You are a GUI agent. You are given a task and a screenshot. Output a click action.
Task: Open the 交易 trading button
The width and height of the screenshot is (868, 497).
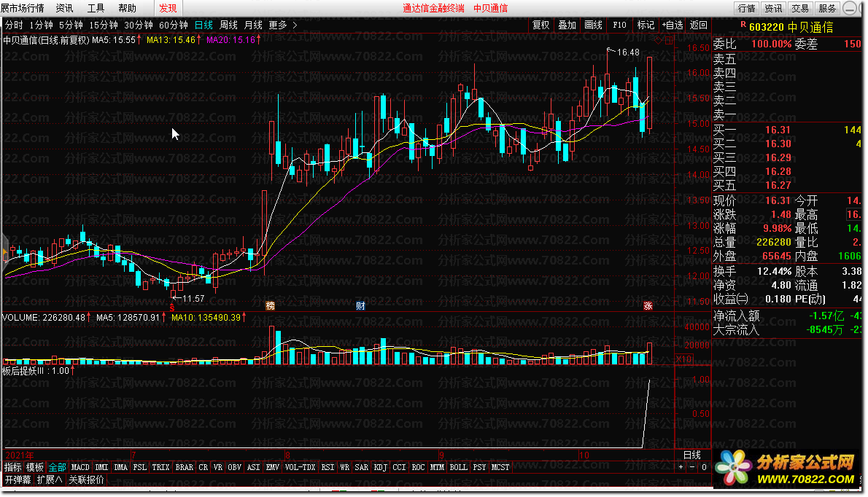point(800,8)
